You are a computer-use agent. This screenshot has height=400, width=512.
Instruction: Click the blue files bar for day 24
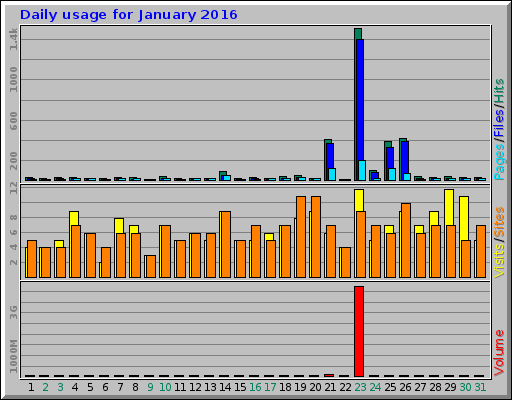(375, 175)
